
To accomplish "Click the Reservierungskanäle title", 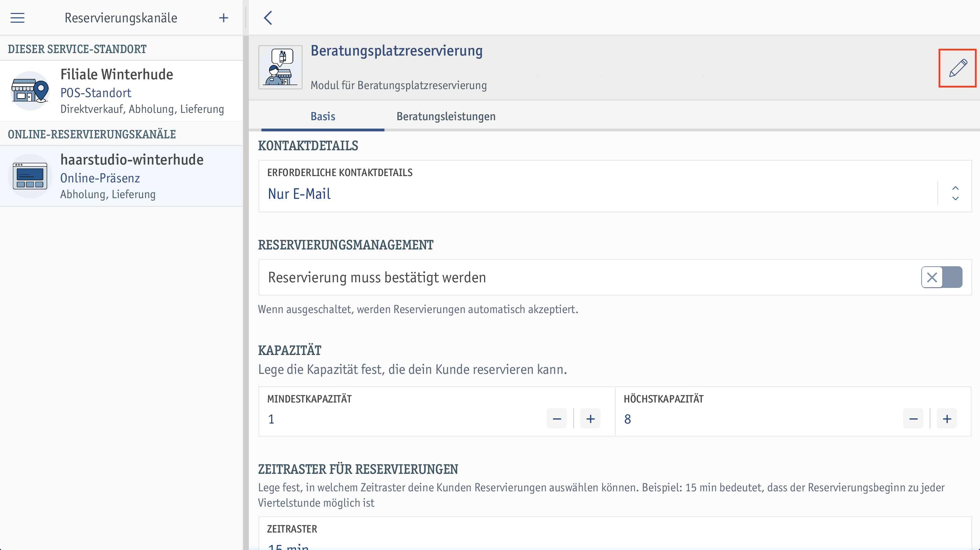I will pos(121,18).
